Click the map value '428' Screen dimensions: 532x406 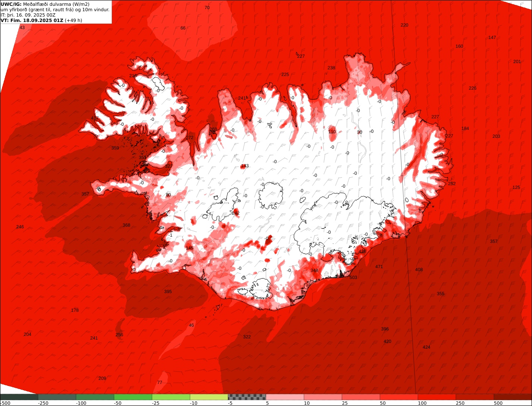(362, 251)
